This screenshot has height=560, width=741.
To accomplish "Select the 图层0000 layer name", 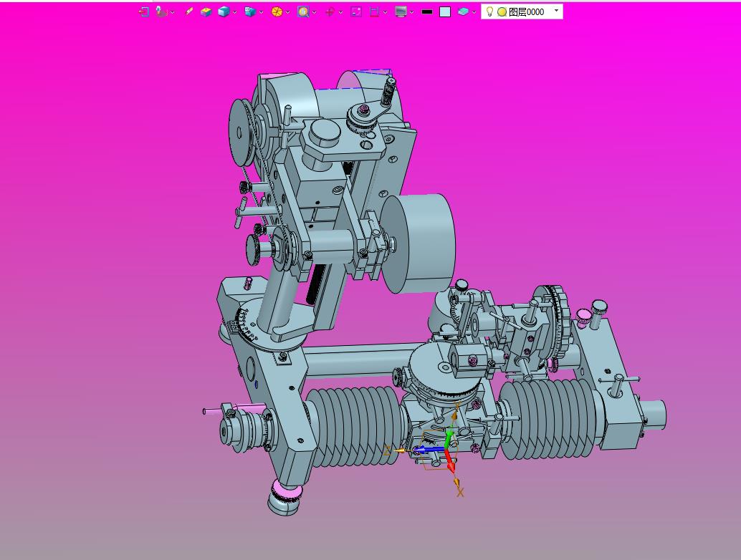I will [527, 11].
